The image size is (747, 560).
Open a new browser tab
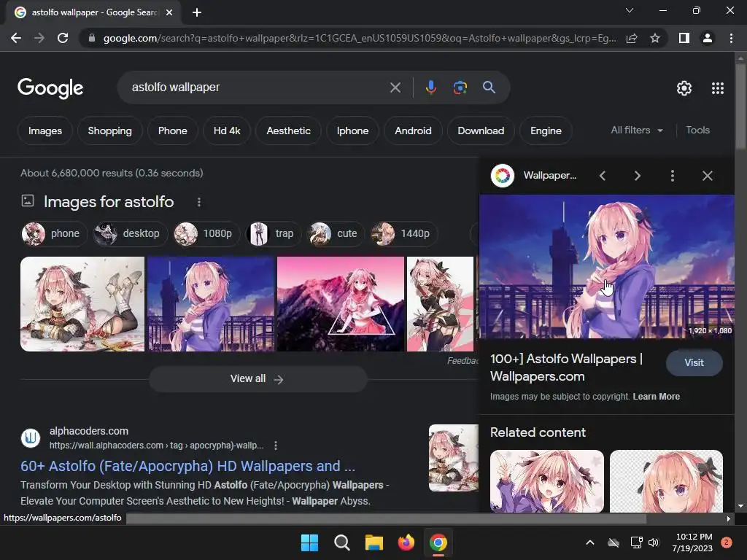pyautogui.click(x=197, y=12)
